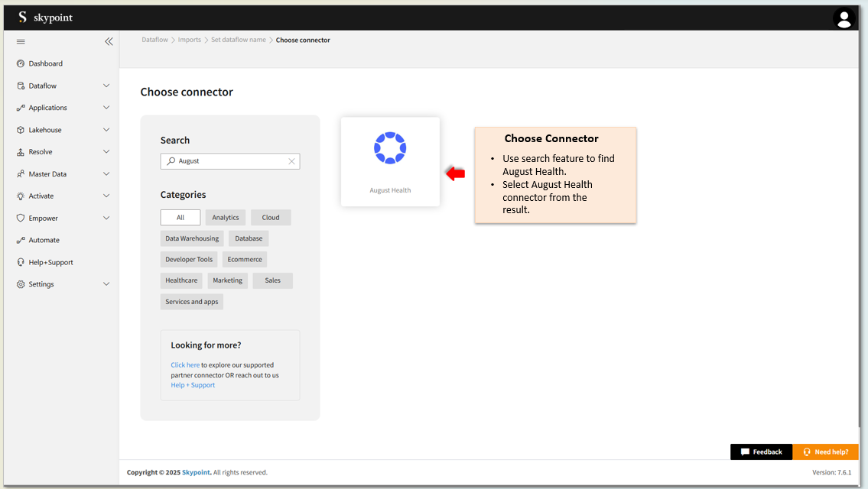Viewport: 868px width, 489px height.
Task: Expand the Master Data menu chevron
Action: coord(106,174)
